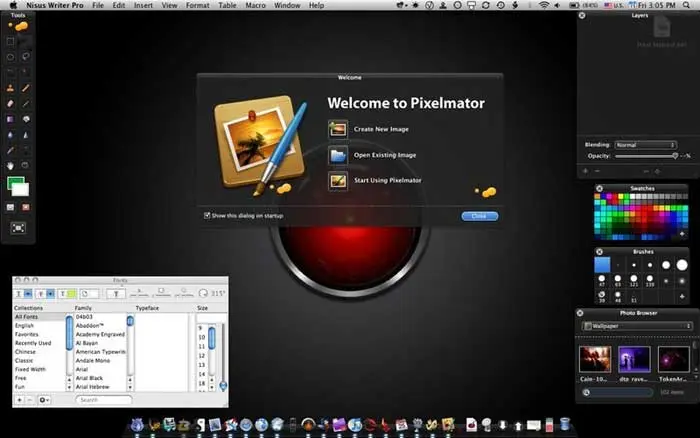The height and width of the screenshot is (438, 700).
Task: Select the Gradient tool
Action: (10, 119)
